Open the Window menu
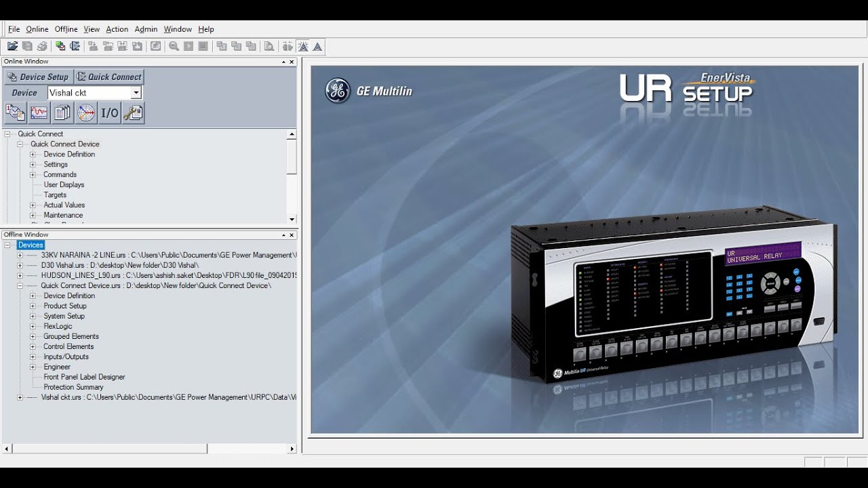Screen dimensions: 868x488 click(x=178, y=29)
